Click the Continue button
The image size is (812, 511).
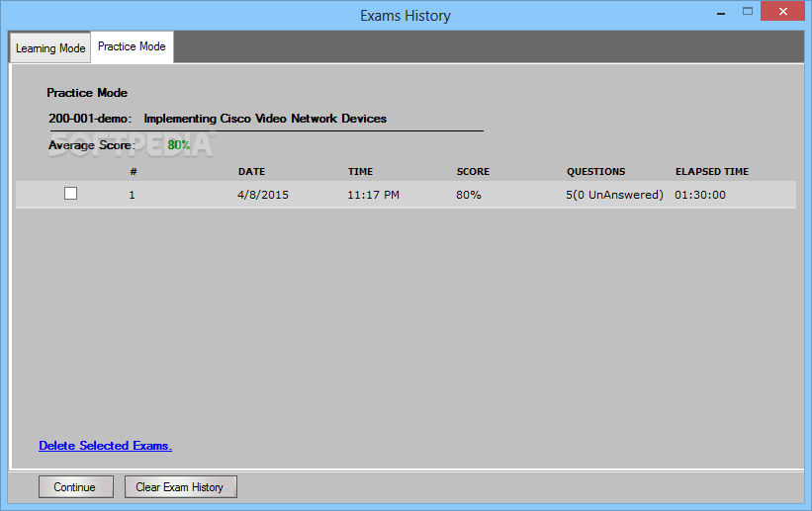[x=75, y=487]
